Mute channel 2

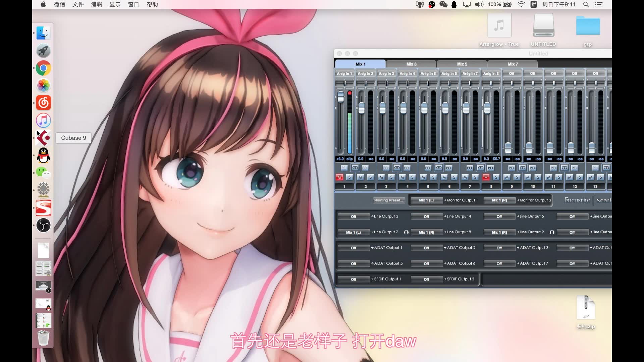click(360, 177)
